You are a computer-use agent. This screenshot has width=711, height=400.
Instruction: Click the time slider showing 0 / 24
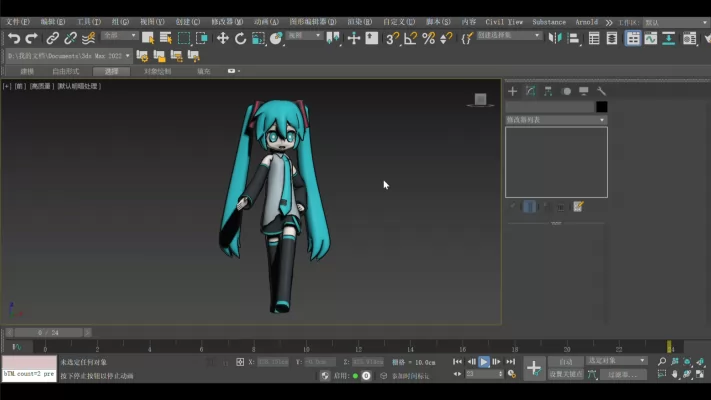[49, 332]
